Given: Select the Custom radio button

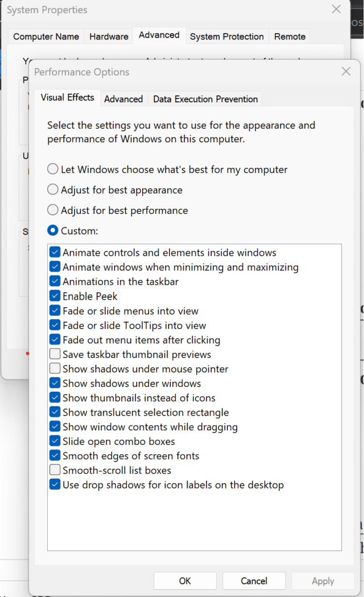Looking at the screenshot, I should click(52, 230).
